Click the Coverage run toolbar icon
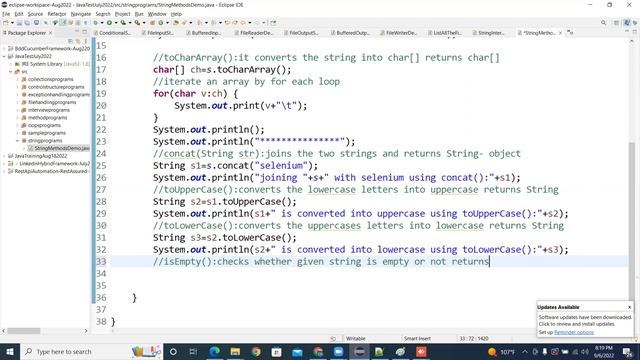Screen dimensions: 640x360 point(123,23)
